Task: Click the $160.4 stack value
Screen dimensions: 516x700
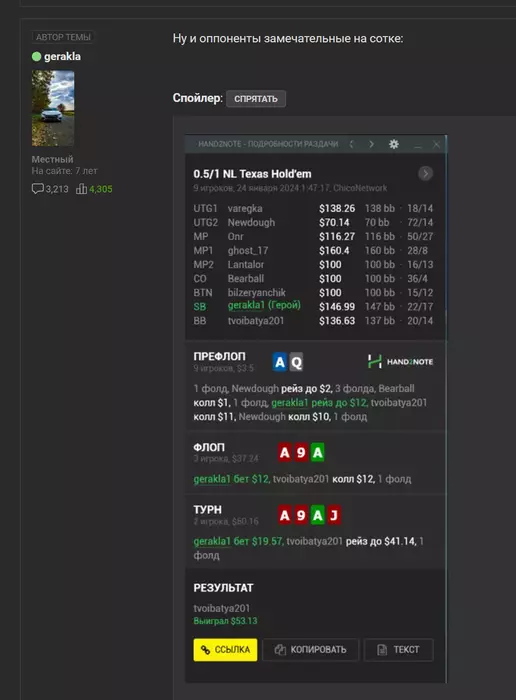Action: point(334,250)
